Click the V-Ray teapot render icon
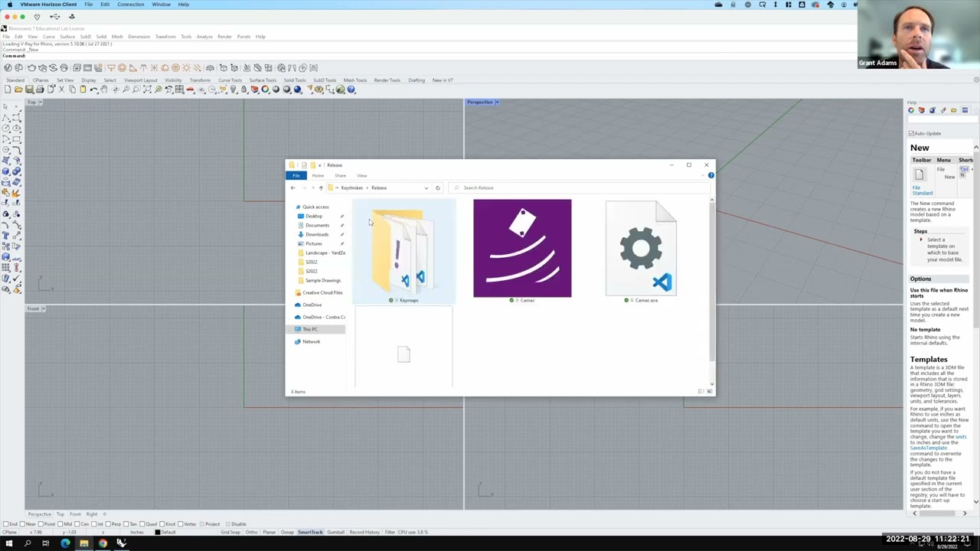This screenshot has width=980, height=551. [x=32, y=67]
